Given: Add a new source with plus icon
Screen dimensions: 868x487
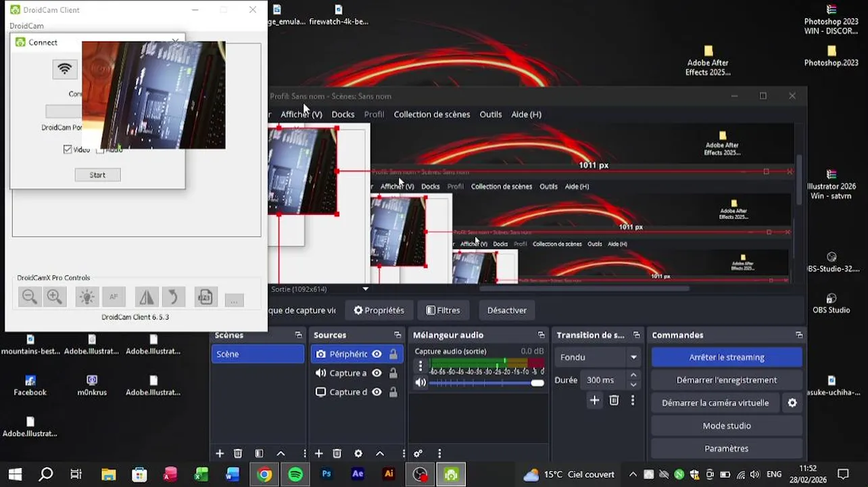Looking at the screenshot, I should pos(319,454).
